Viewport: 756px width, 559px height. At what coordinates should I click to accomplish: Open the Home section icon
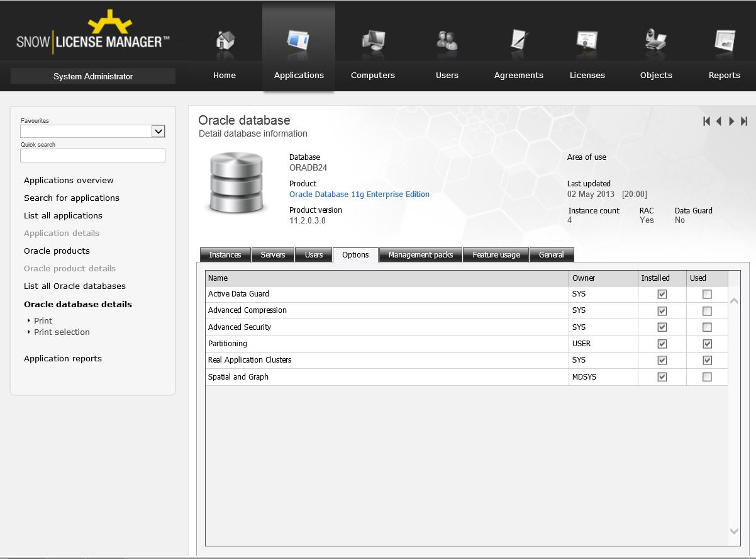pos(225,40)
